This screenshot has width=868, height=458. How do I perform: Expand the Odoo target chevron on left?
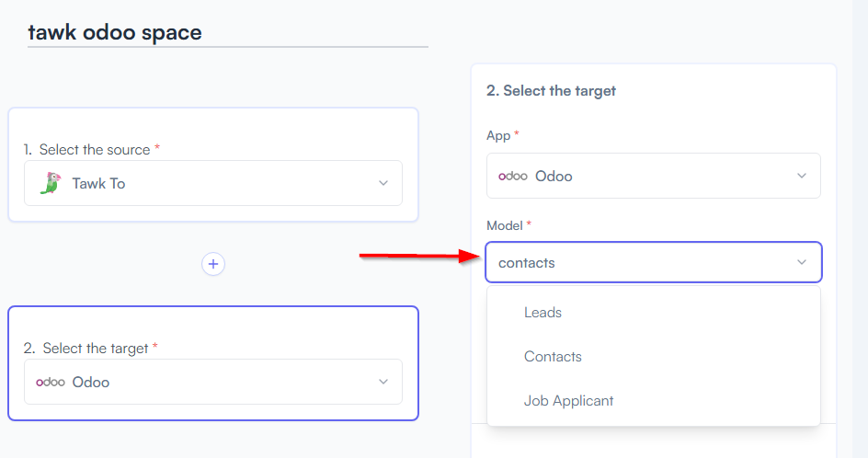[383, 382]
